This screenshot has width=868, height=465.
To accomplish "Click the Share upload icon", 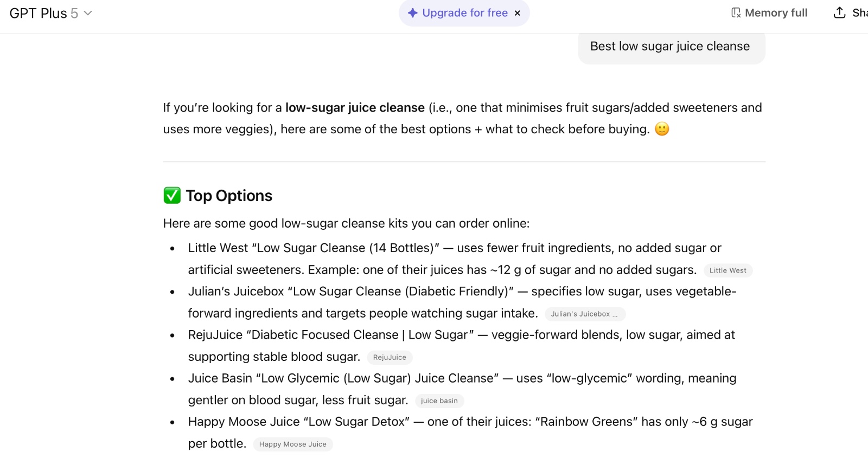I will tap(839, 13).
